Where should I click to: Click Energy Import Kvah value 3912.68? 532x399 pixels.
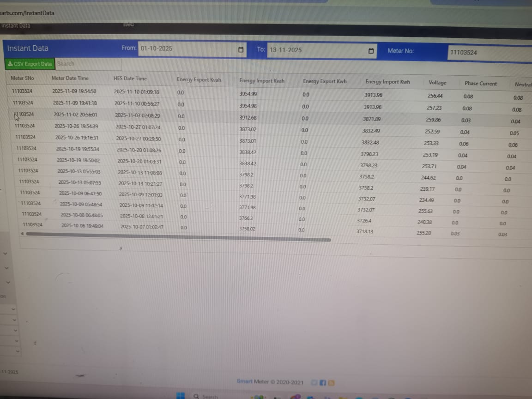coord(248,118)
